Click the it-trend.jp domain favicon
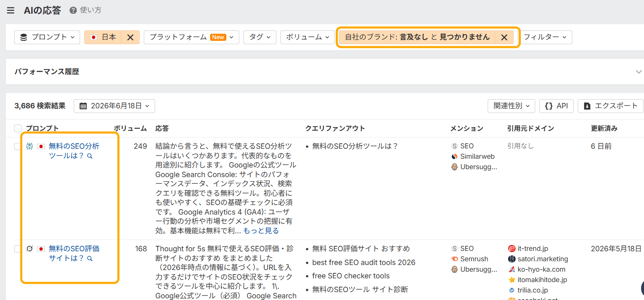The image size is (644, 300). pyautogui.click(x=512, y=249)
